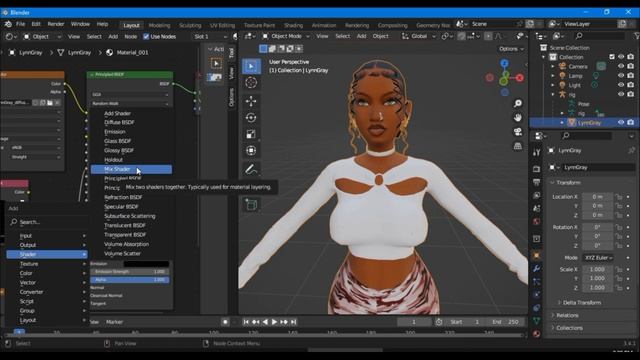The image size is (640, 360).
Task: Select Emission from the shader list
Action: point(131,132)
